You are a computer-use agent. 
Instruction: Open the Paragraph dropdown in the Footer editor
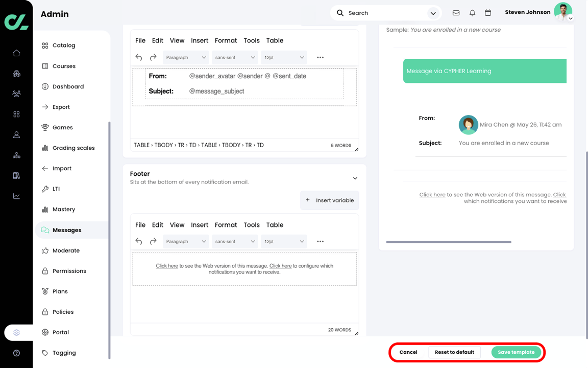coord(186,241)
